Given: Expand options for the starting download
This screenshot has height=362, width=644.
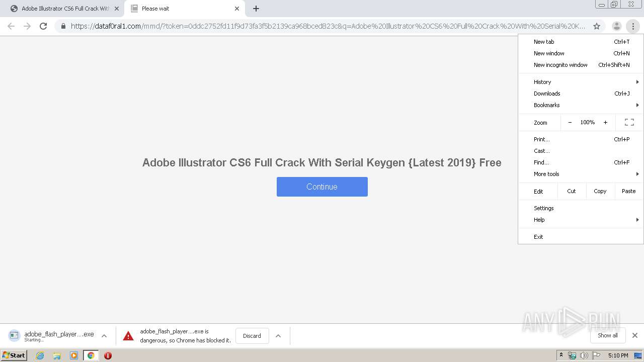Looking at the screenshot, I should point(104,336).
